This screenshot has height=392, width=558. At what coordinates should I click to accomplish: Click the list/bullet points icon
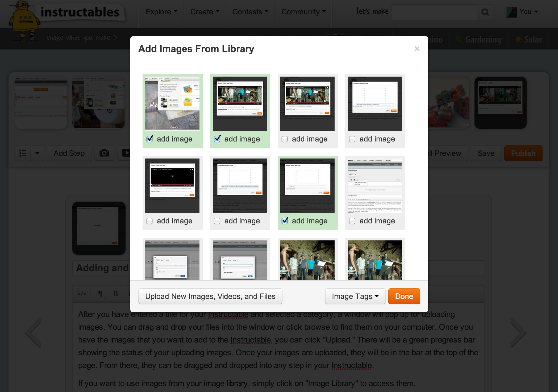pyautogui.click(x=24, y=153)
